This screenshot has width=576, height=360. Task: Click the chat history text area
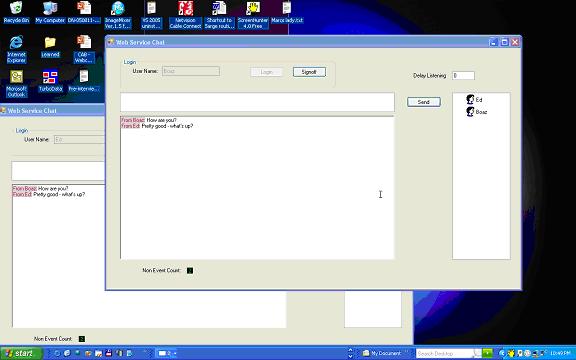pos(257,187)
